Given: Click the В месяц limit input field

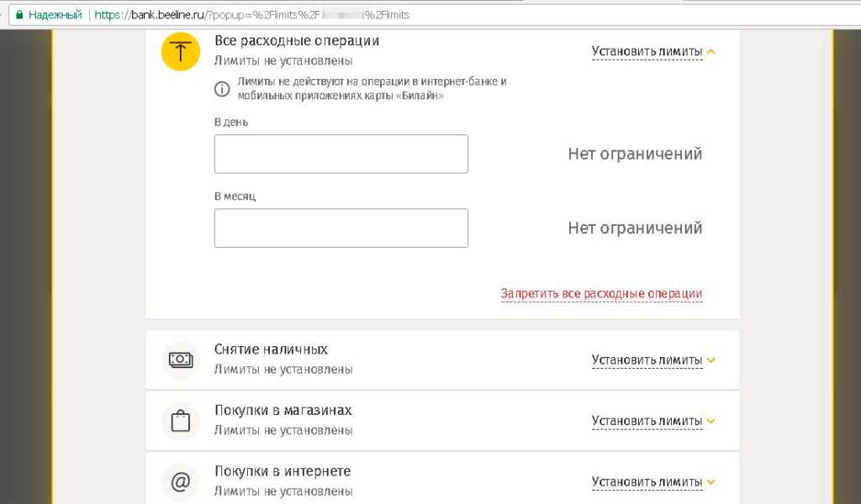Looking at the screenshot, I should [341, 228].
